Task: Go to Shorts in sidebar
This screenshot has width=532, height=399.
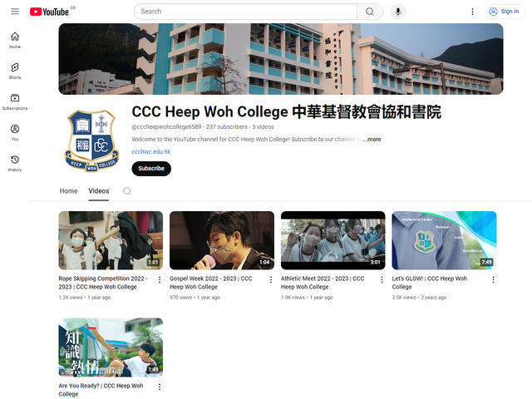Action: (15, 71)
